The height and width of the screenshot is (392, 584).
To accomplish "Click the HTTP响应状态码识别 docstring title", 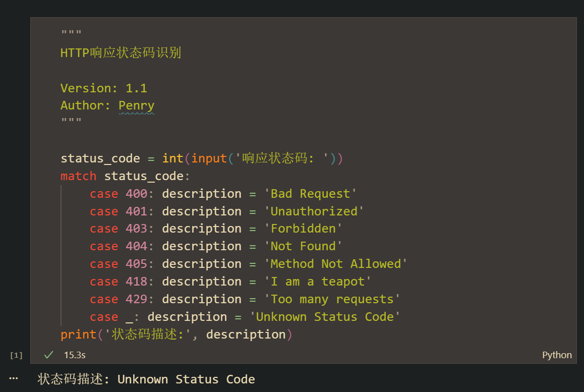I will pyautogui.click(x=121, y=53).
